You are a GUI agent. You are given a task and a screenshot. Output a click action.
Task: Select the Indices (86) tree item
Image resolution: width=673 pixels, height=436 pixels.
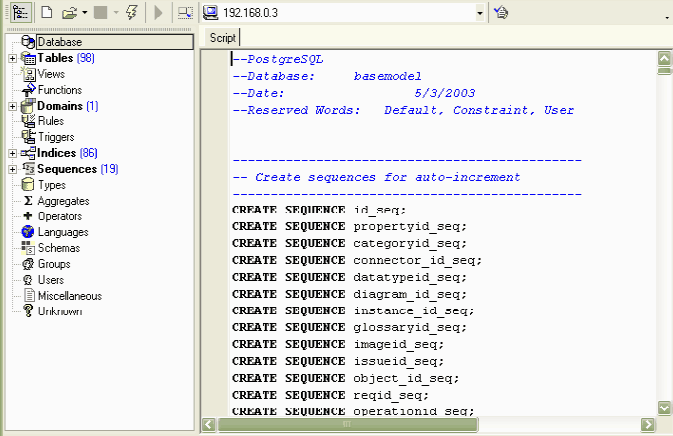click(67, 153)
